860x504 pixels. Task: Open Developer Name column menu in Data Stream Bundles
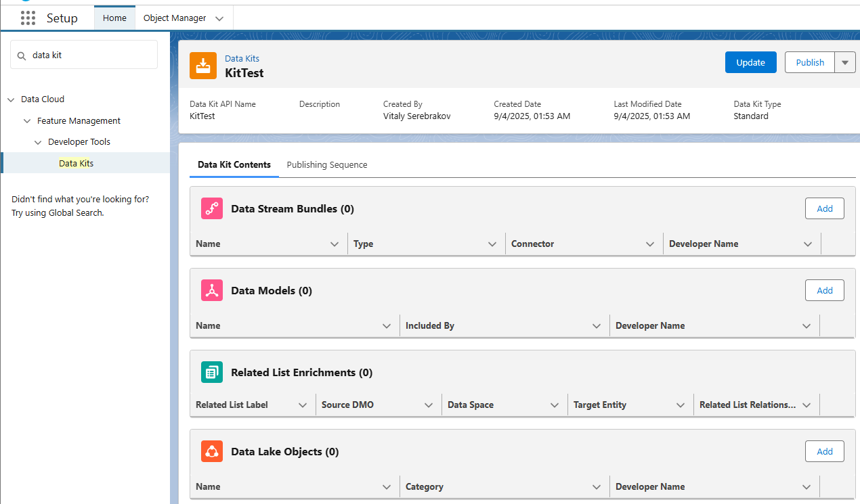808,244
